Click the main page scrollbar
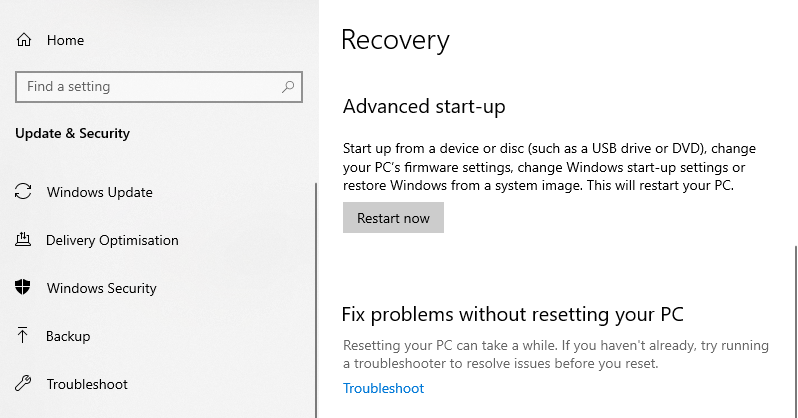 click(795, 331)
